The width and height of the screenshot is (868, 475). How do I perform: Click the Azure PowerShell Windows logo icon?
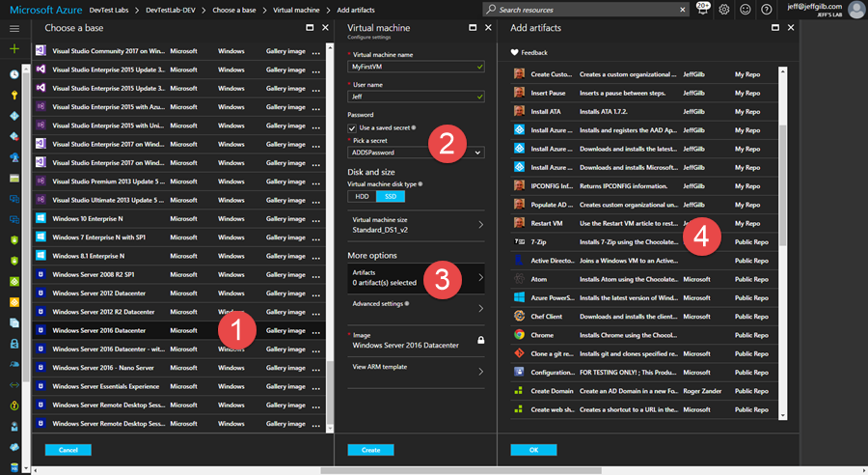point(519,297)
